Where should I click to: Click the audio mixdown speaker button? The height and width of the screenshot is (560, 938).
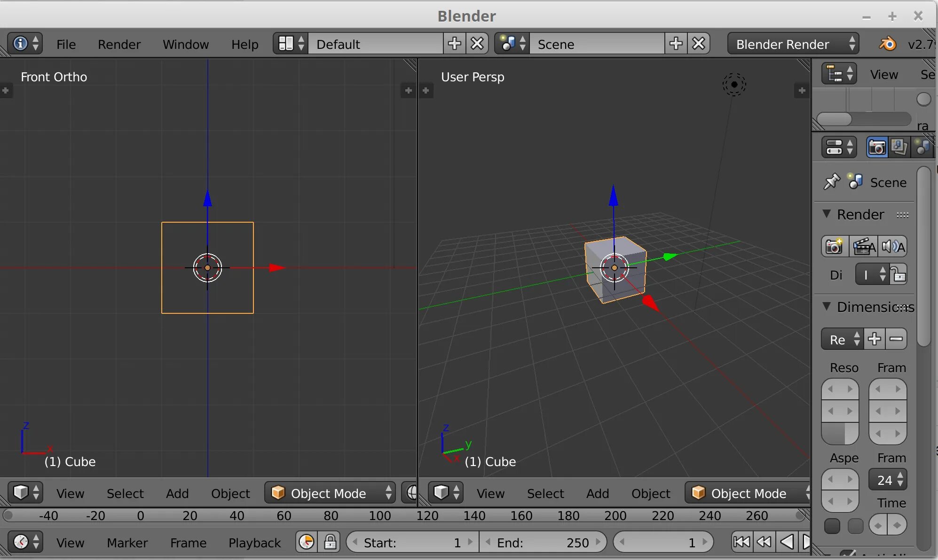[892, 247]
